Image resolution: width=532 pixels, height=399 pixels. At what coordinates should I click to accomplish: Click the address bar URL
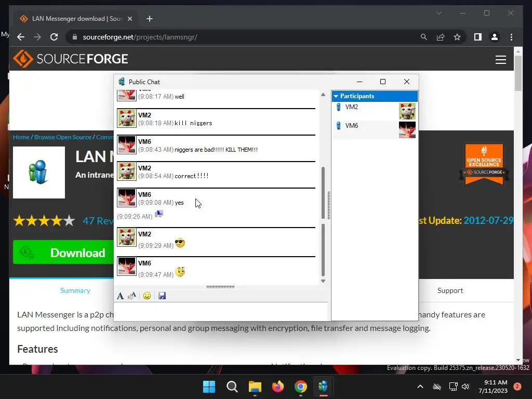(x=140, y=37)
